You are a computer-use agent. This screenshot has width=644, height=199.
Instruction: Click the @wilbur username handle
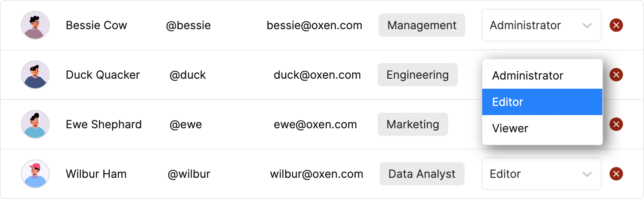[x=189, y=174]
